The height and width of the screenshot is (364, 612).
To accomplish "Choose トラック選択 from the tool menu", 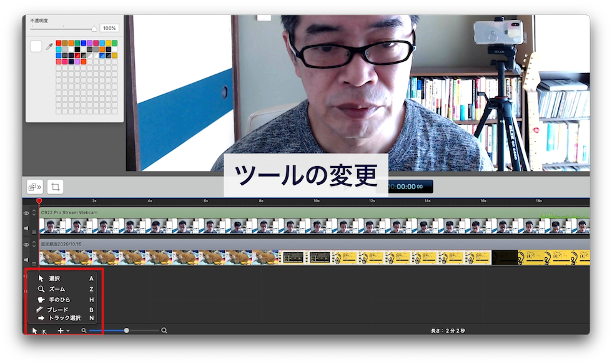I will (x=64, y=318).
